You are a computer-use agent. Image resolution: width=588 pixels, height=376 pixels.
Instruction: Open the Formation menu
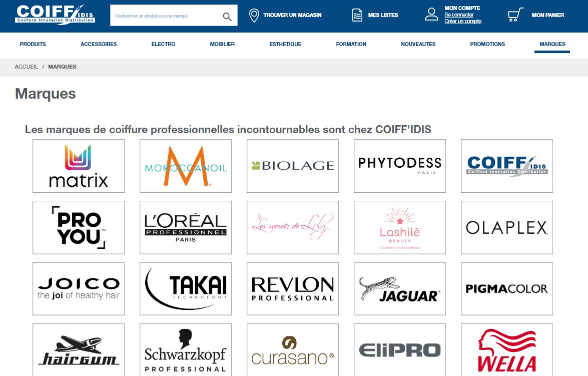[351, 44]
